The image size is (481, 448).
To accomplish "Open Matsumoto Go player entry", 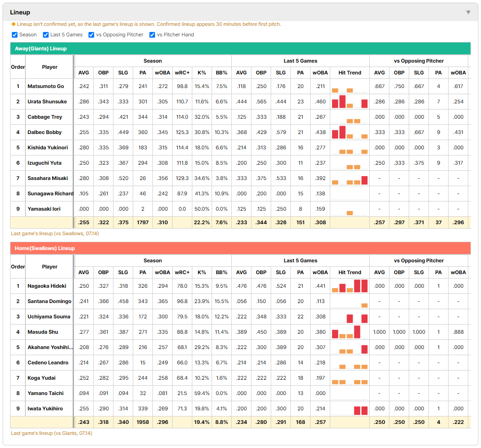I will [x=46, y=86].
